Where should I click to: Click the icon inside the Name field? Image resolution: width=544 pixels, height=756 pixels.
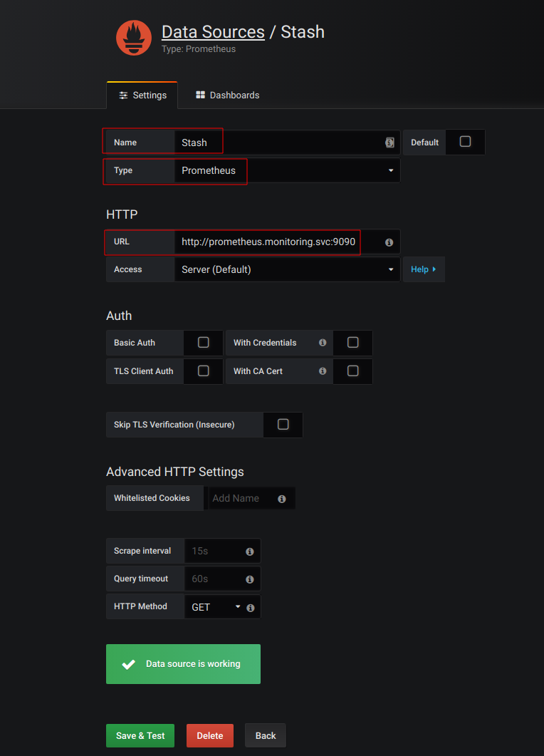(x=389, y=143)
